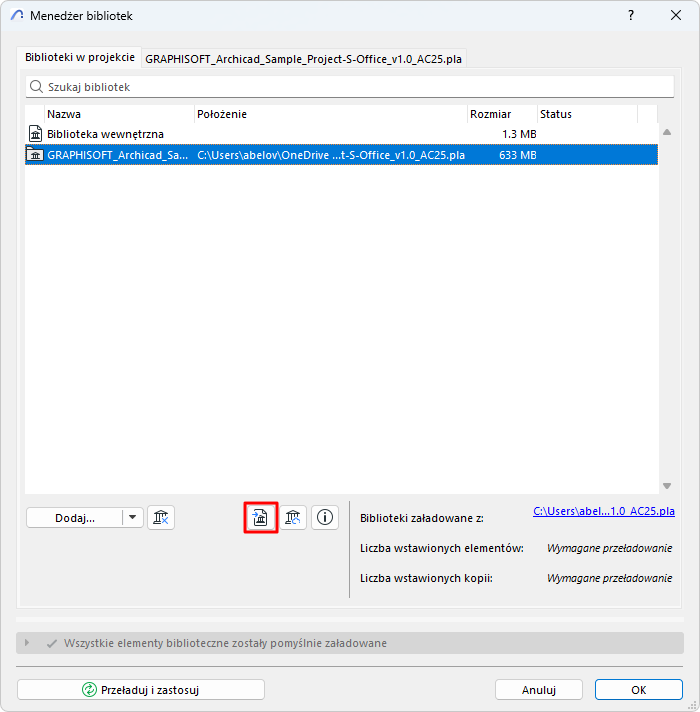Click the Dodaj... button
The image size is (700, 712).
(74, 518)
